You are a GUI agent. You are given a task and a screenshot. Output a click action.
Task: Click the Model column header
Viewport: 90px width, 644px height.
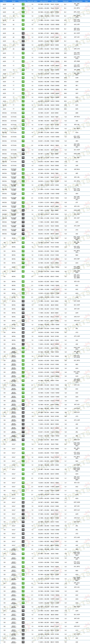[13, 1]
